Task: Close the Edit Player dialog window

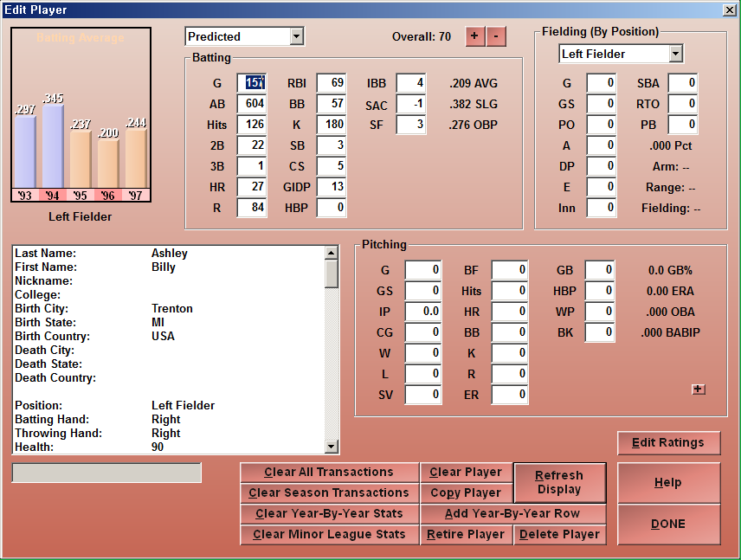Action: [729, 10]
